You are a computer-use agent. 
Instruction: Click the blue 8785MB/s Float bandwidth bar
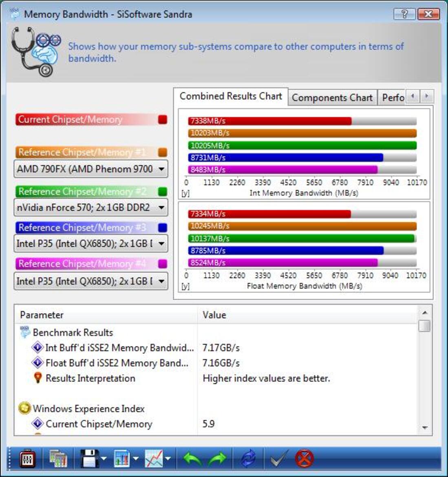(x=286, y=251)
